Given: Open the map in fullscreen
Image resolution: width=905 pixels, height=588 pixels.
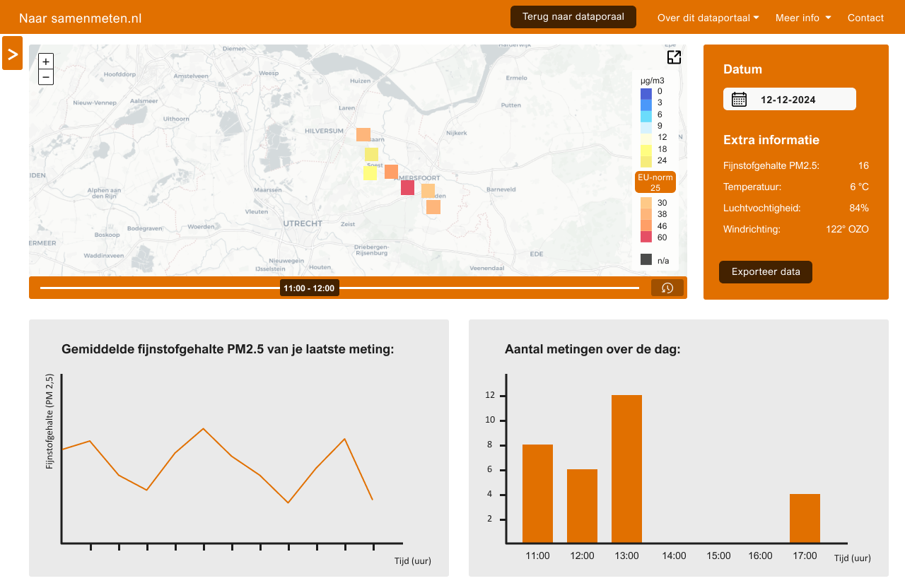Looking at the screenshot, I should coord(675,57).
